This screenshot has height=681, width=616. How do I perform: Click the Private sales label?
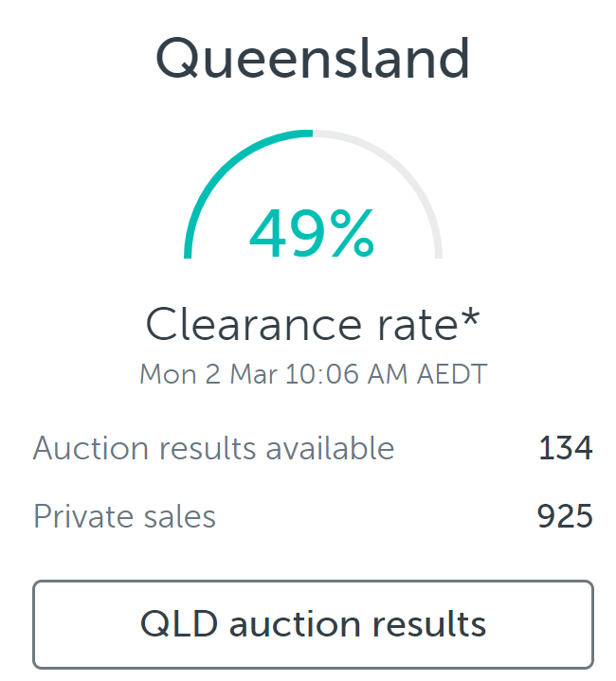tap(124, 516)
